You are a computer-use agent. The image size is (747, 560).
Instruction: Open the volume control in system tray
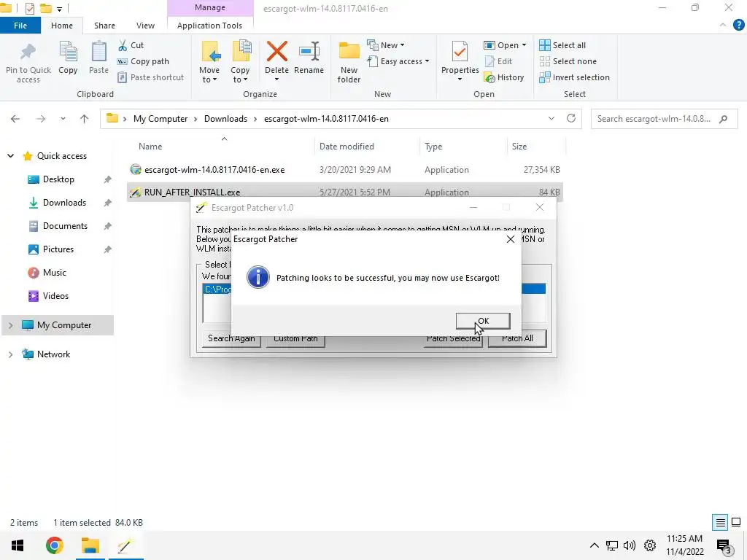click(x=630, y=545)
